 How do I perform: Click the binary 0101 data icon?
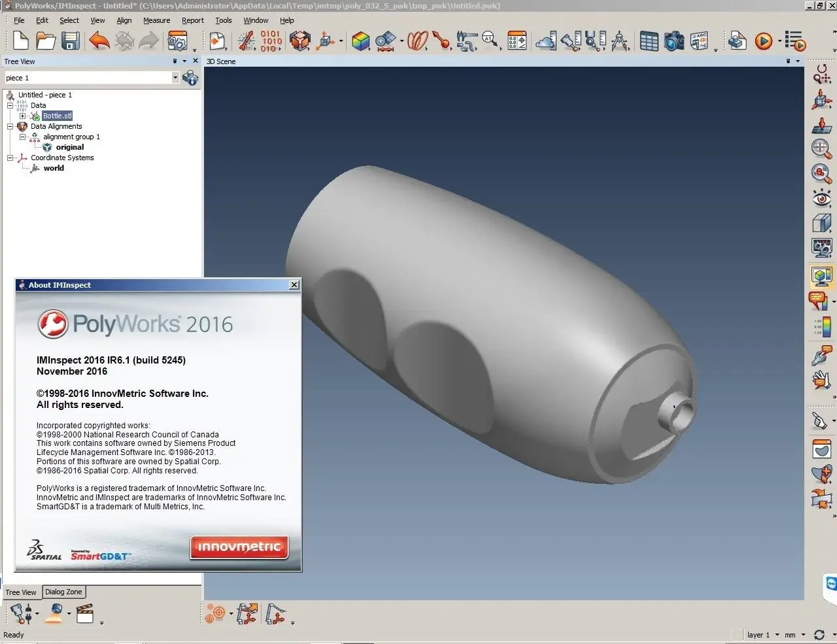pos(271,41)
